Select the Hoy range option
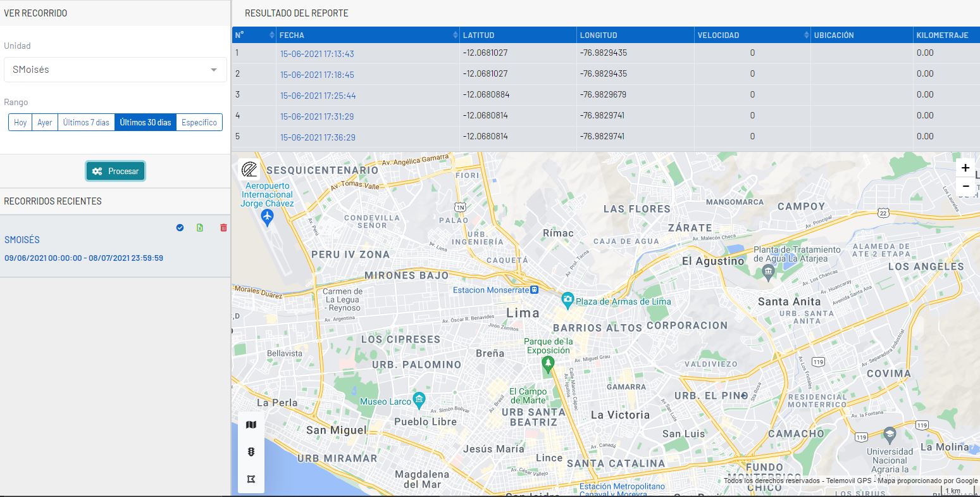 pos(20,122)
